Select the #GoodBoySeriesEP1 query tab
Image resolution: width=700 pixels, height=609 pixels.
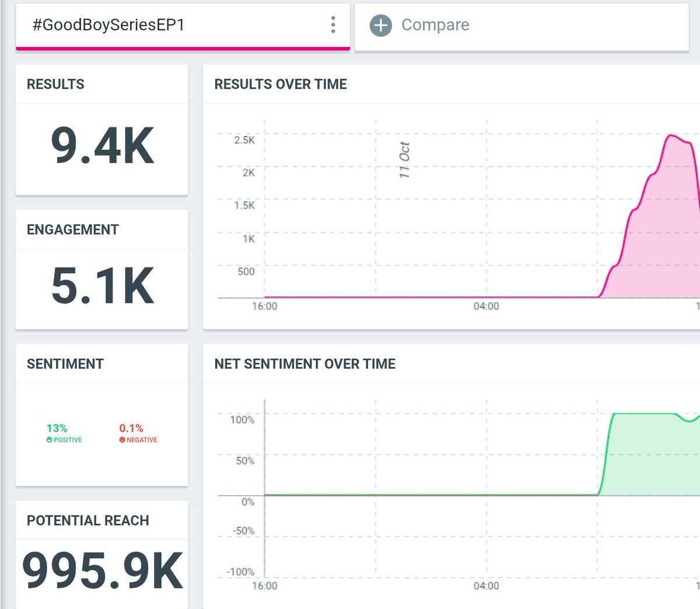coord(183,27)
